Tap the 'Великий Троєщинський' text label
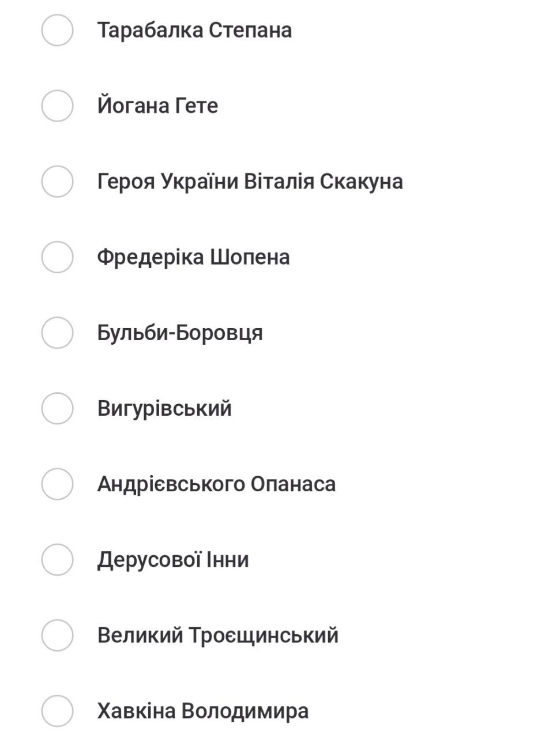560x738 pixels. pos(217,635)
